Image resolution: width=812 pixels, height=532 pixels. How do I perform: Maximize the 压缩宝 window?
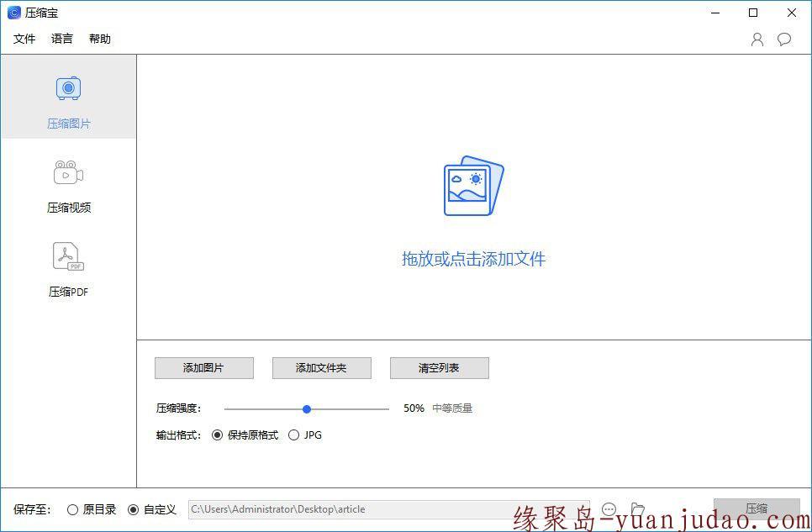click(x=753, y=13)
